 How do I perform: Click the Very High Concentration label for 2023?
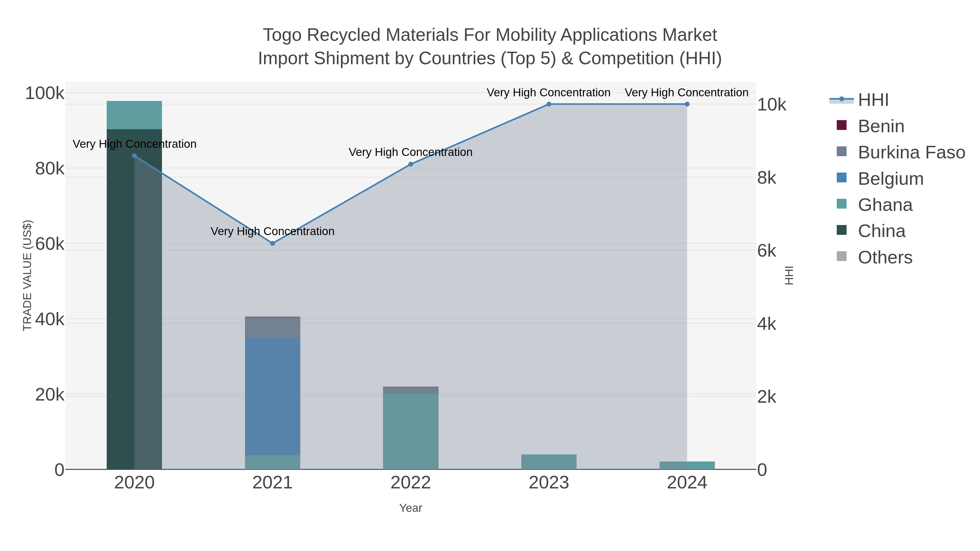coord(549,93)
